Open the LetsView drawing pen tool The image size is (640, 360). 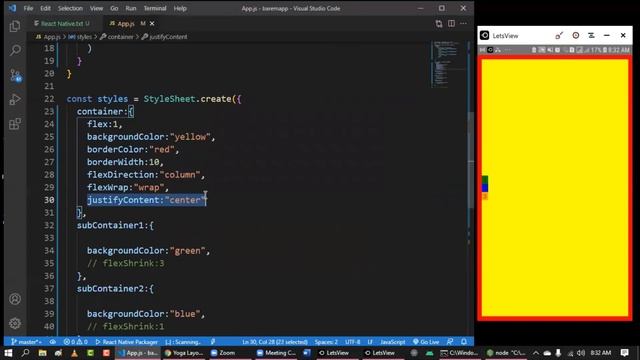tap(559, 36)
